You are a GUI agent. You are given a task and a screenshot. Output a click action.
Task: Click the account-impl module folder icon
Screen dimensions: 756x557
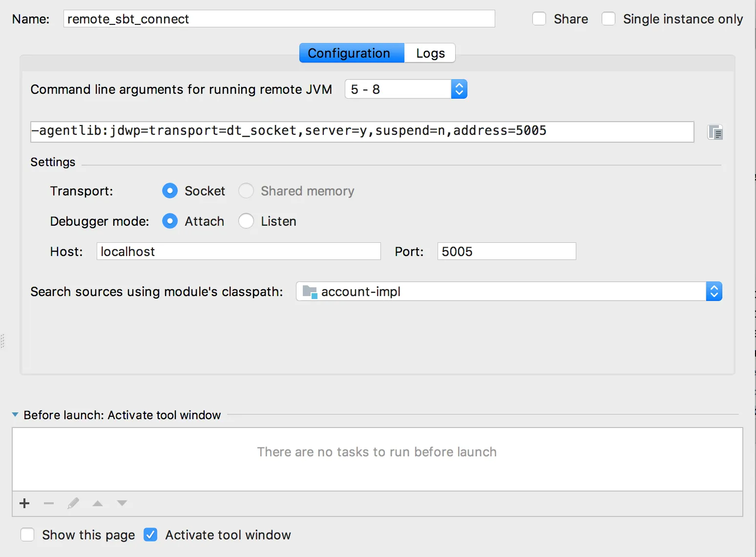coord(310,292)
